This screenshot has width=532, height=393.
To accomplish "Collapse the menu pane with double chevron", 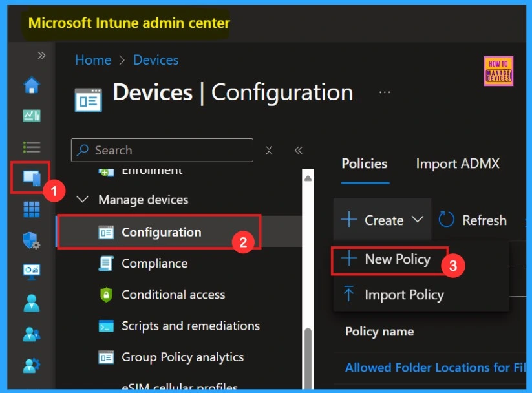I will click(299, 150).
